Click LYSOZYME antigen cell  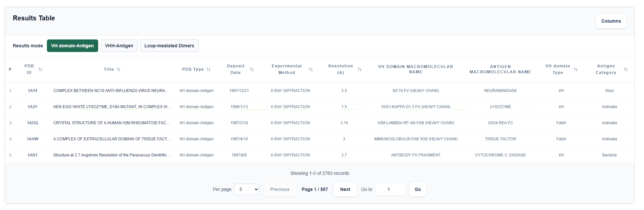[500, 107]
